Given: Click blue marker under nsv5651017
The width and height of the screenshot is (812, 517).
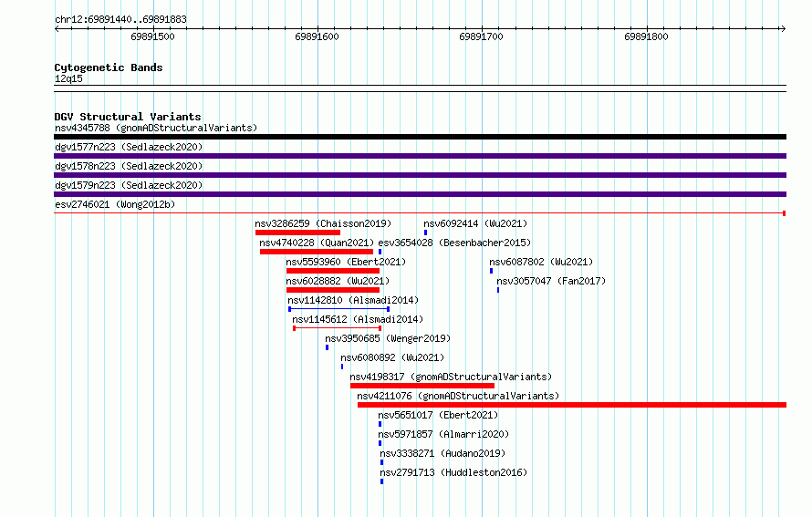Looking at the screenshot, I should click(380, 424).
